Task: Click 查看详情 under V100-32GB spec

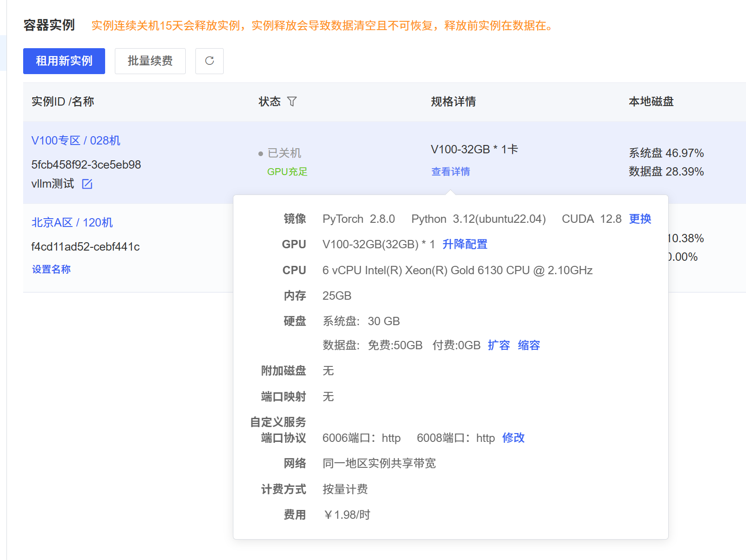Action: coord(451,171)
